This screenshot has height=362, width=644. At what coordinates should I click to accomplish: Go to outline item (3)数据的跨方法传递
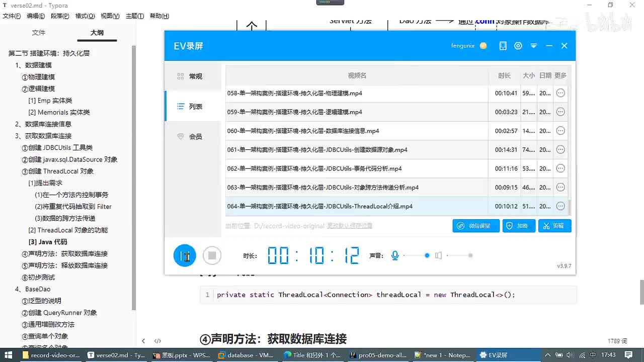65,218
